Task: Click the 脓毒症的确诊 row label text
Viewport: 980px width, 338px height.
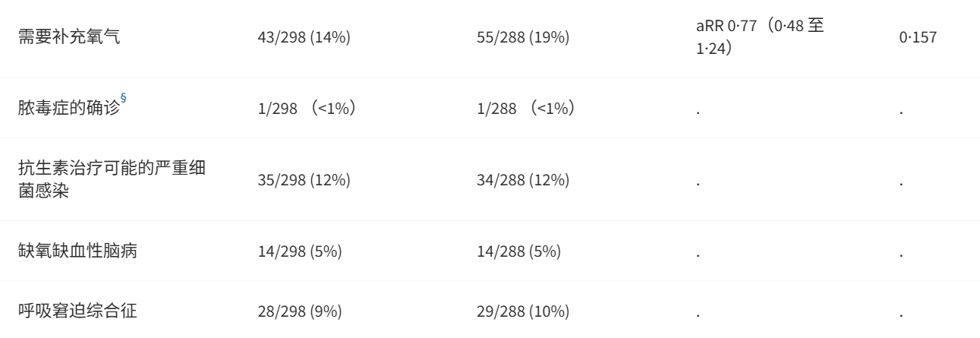Action: point(68,109)
